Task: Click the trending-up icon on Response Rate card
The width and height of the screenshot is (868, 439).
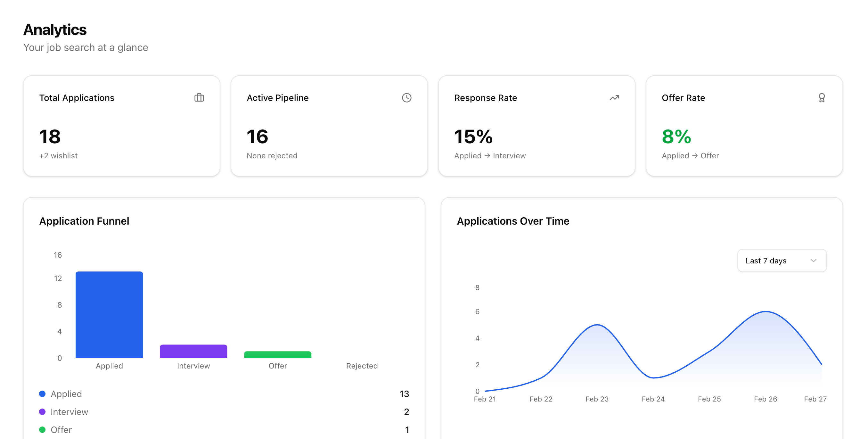Action: point(614,98)
